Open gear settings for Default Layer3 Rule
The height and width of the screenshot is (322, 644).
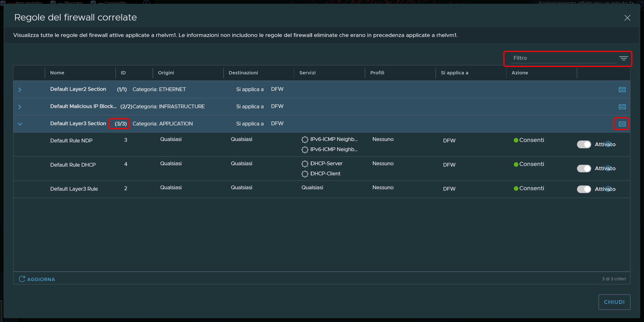click(608, 189)
